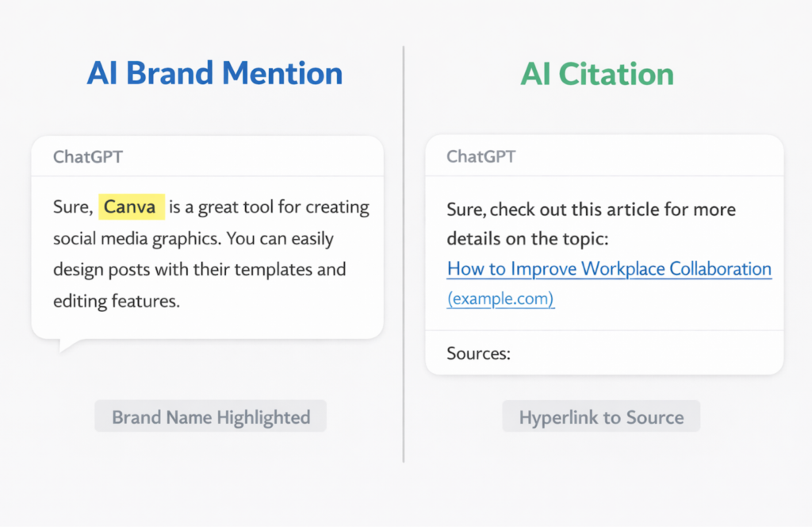The width and height of the screenshot is (812, 527).
Task: Click the speech bubble tail of left card
Action: pyautogui.click(x=68, y=344)
